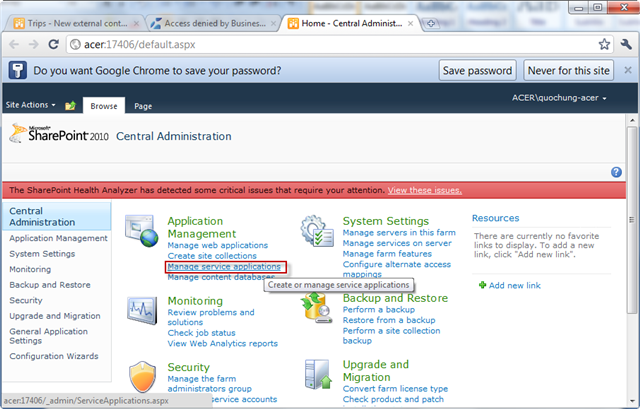The height and width of the screenshot is (409, 640).
Task: Open Check job status link
Action: pos(201,333)
